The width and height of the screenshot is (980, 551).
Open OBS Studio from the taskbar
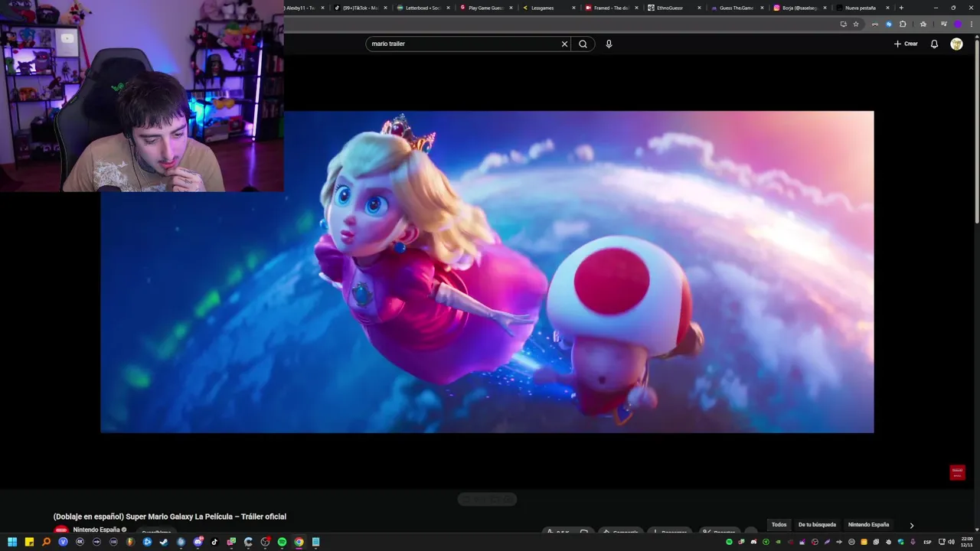coord(265,542)
